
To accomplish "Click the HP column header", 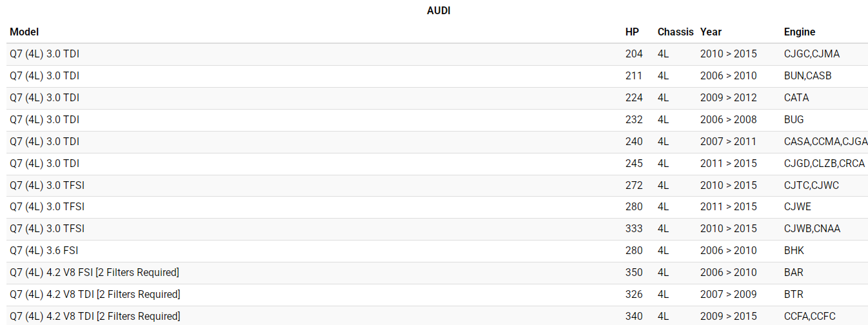I will 632,32.
